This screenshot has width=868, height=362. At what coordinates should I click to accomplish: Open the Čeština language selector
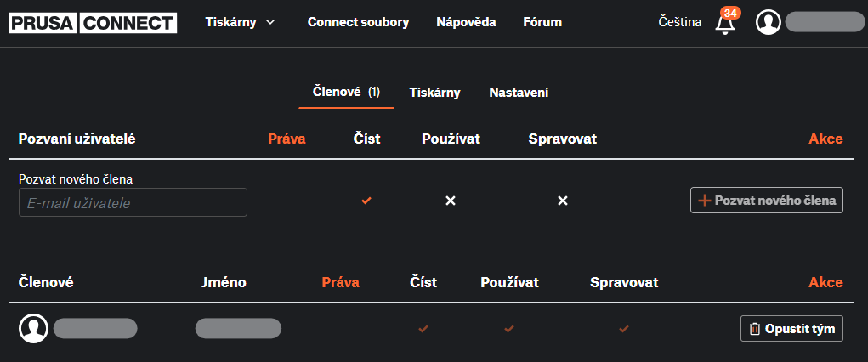(679, 22)
